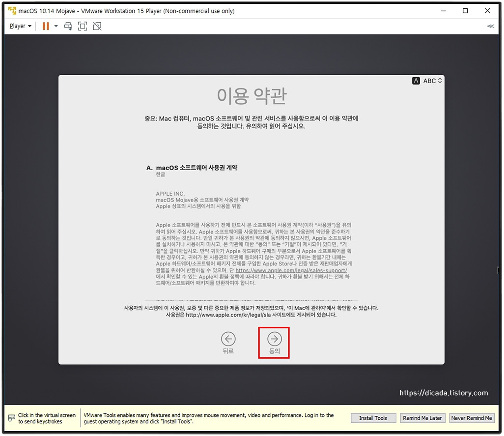The height and width of the screenshot is (436, 504).
Task: Click the keyboard hint icon in status bar
Action: tap(12, 418)
